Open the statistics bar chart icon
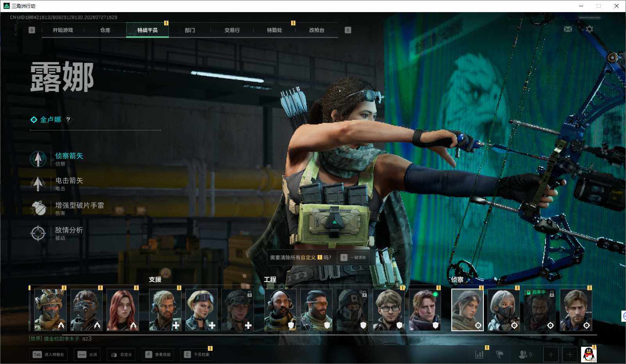The image size is (626, 364). coord(479,355)
